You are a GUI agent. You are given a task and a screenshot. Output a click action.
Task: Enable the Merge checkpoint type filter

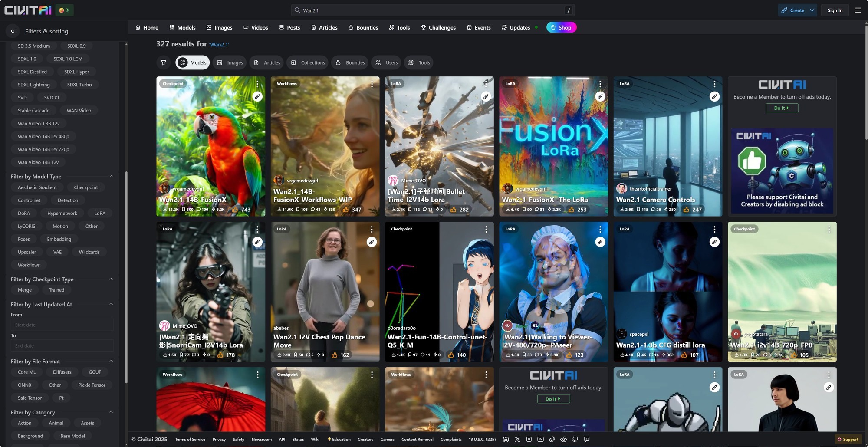(x=25, y=290)
